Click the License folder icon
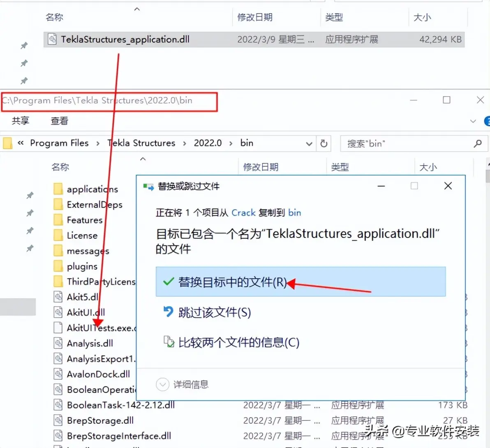Image resolution: width=490 pixels, height=448 pixels. (x=58, y=235)
